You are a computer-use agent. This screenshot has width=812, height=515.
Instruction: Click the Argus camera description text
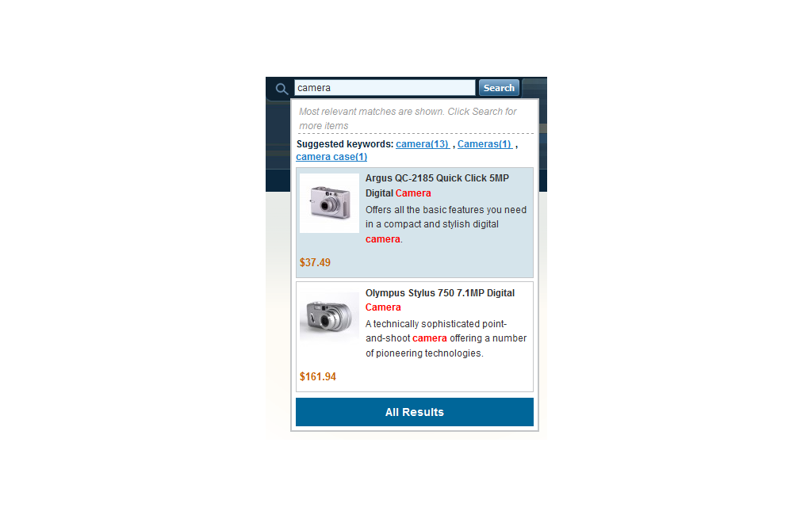pos(446,224)
